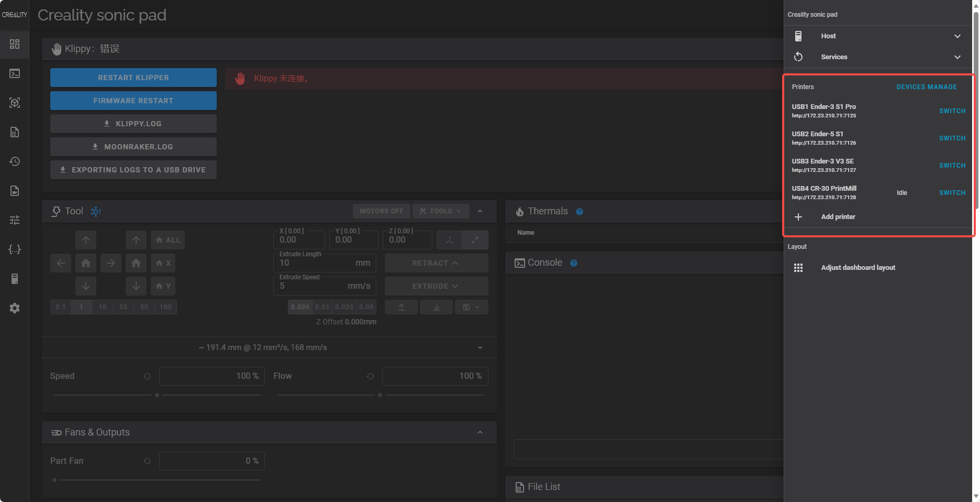This screenshot has height=502, width=980.
Task: Open the Jobs file sidebar icon
Action: coord(15,132)
